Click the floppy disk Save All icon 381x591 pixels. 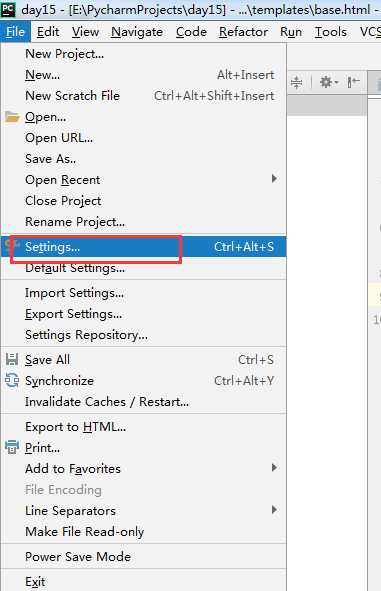(x=12, y=360)
